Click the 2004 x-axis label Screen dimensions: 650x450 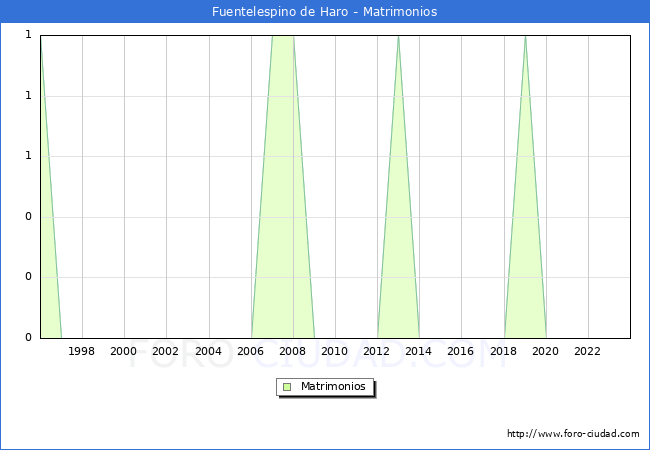click(208, 351)
